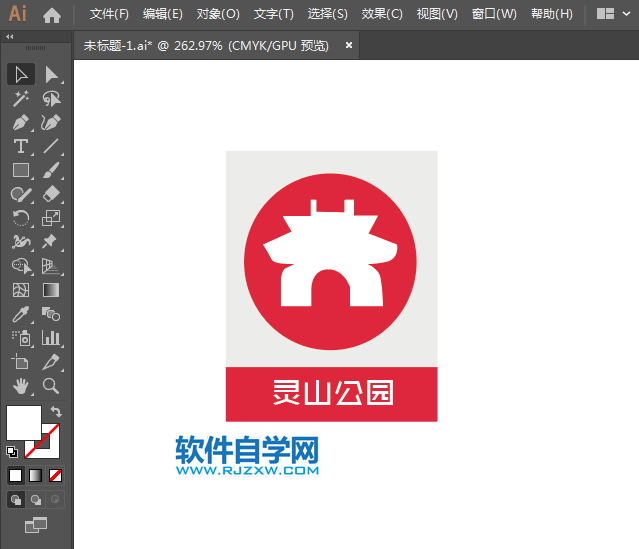Screen dimensions: 639x549
Task: Select the Puppet Warp pin tool
Action: 51,242
